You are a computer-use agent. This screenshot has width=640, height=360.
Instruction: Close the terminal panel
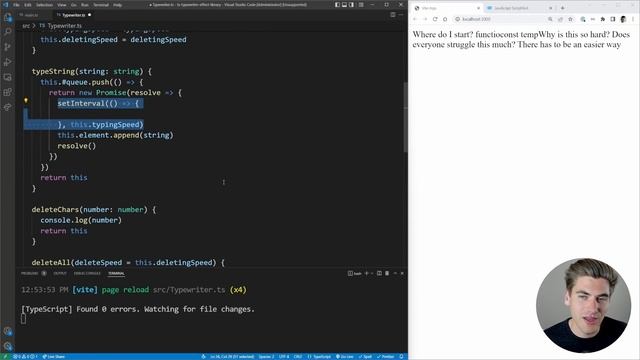(402, 273)
